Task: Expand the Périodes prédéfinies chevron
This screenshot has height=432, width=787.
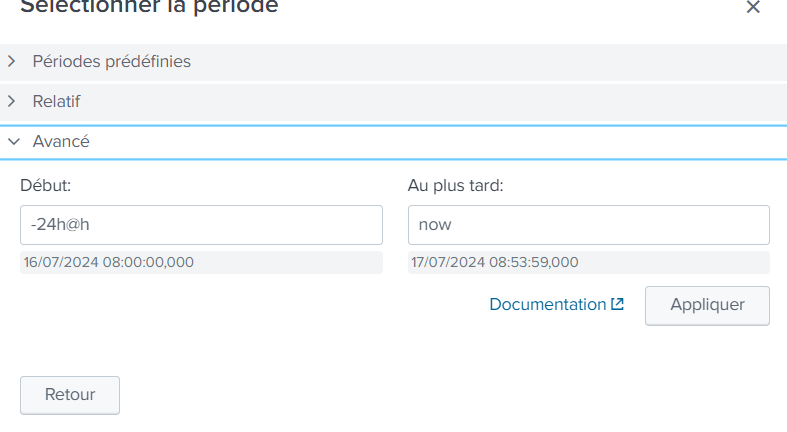Action: coord(12,61)
